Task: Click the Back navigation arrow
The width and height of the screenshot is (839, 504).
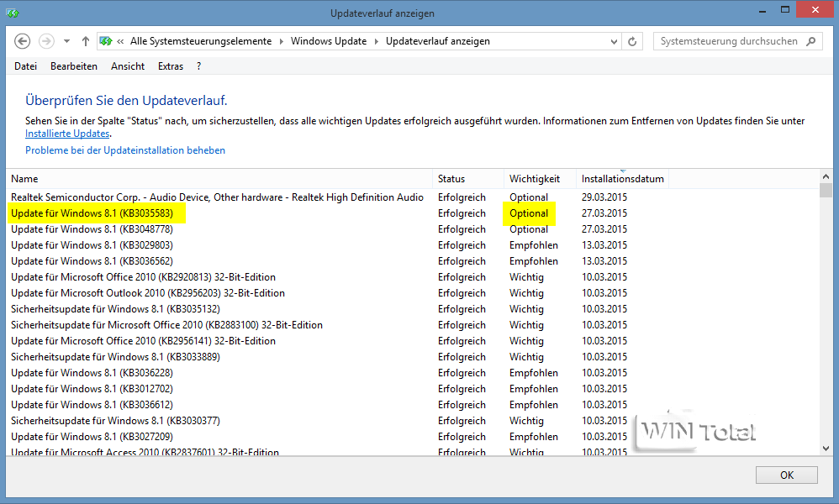Action: (22, 41)
